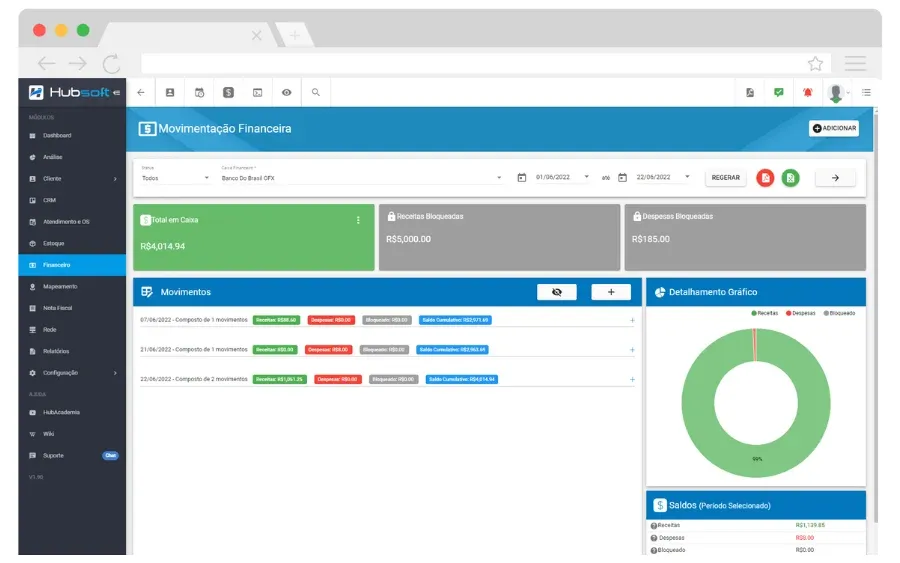Open the list icon at the top right
Screen dimensions: 900x563
(866, 92)
